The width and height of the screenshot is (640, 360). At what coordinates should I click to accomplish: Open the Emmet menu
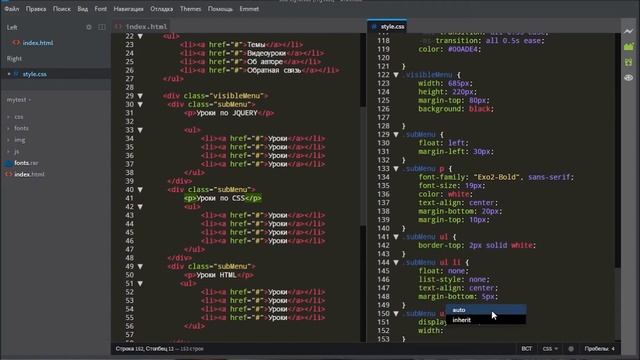tap(249, 9)
